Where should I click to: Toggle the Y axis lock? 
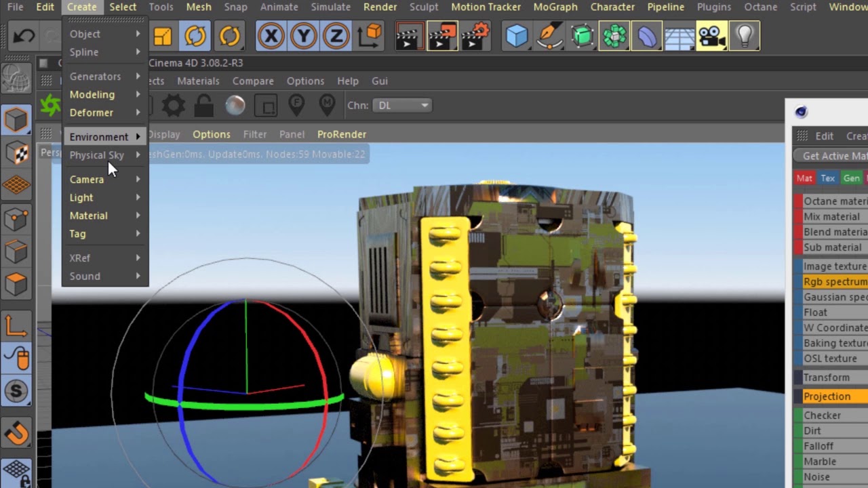303,36
